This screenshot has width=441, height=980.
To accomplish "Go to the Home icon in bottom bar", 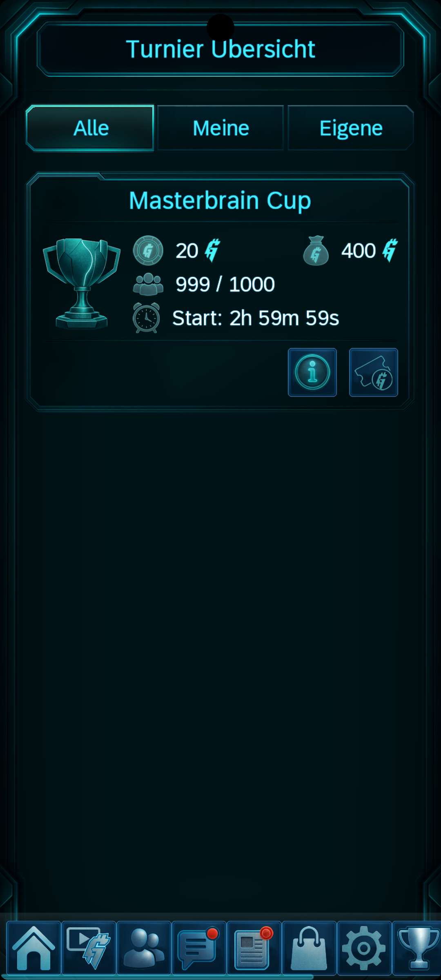I will [33, 948].
